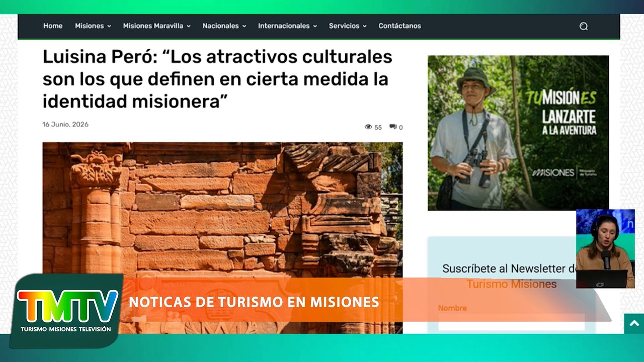
Task: Expand the dropdown arrow beside Misiones
Action: 109,26
